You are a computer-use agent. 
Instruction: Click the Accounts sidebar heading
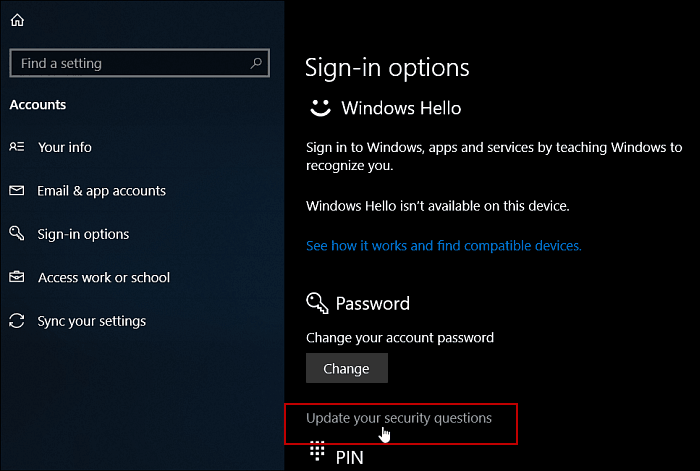pyautogui.click(x=38, y=105)
